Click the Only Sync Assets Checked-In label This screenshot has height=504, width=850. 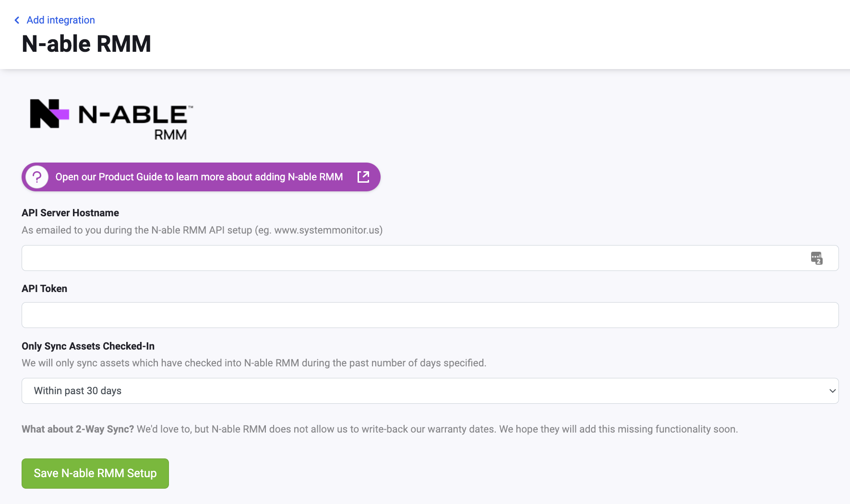[88, 346]
